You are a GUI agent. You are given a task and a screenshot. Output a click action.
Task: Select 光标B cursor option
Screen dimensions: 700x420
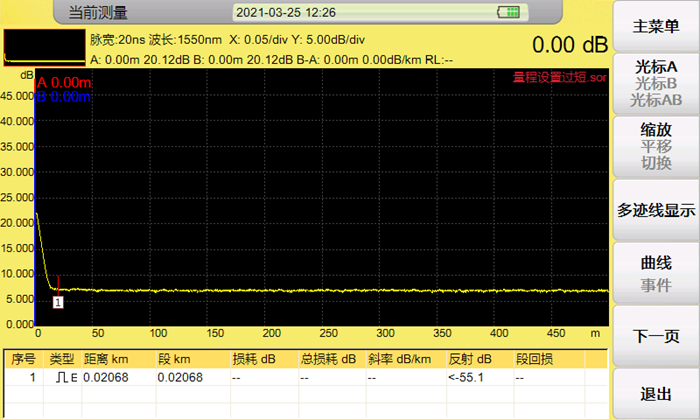pyautogui.click(x=656, y=83)
